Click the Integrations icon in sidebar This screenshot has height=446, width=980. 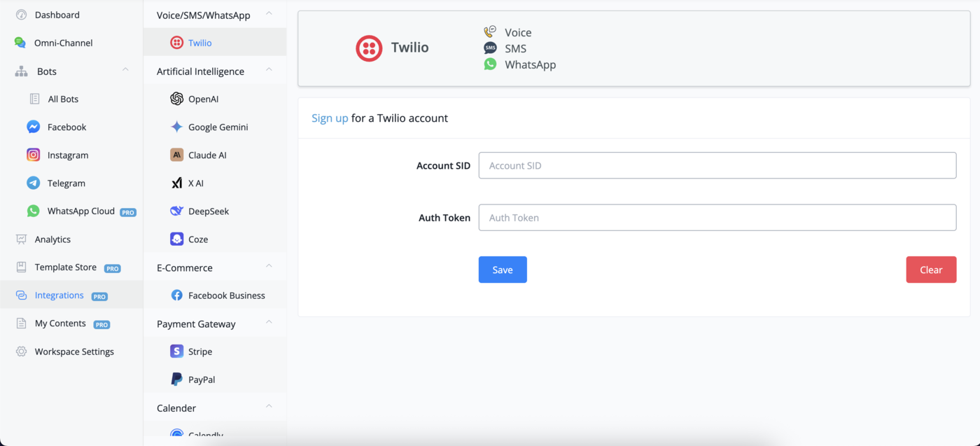pos(21,295)
